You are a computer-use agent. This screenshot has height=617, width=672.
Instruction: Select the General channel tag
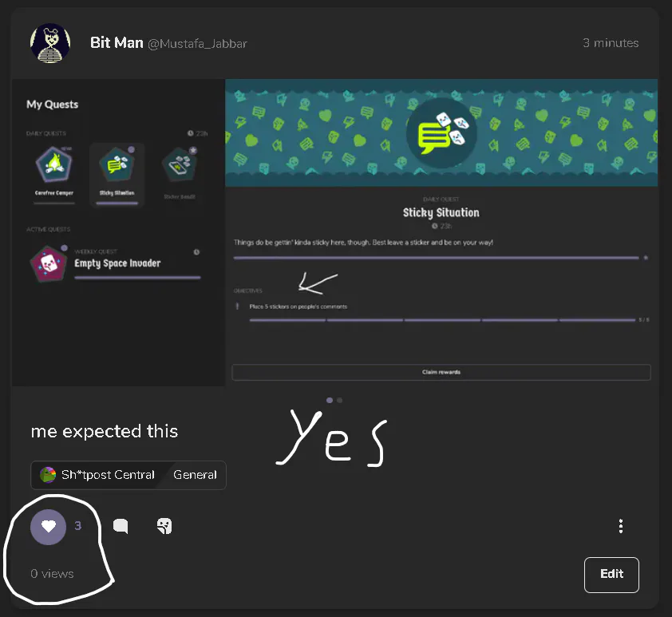pos(195,475)
